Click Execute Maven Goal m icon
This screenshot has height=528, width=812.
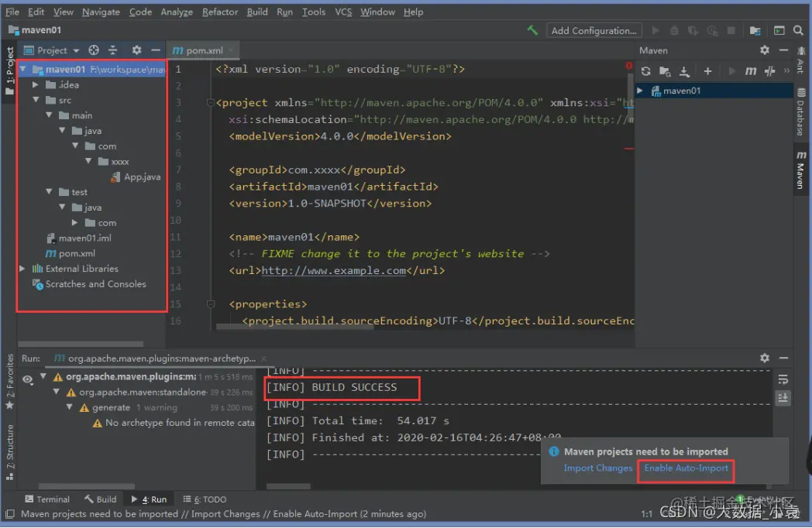(x=750, y=71)
